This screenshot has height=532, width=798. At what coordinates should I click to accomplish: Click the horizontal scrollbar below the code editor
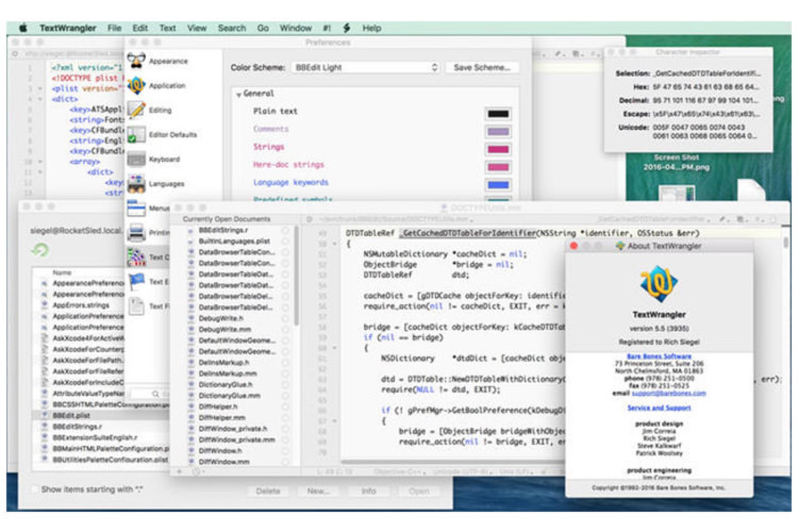(453, 461)
